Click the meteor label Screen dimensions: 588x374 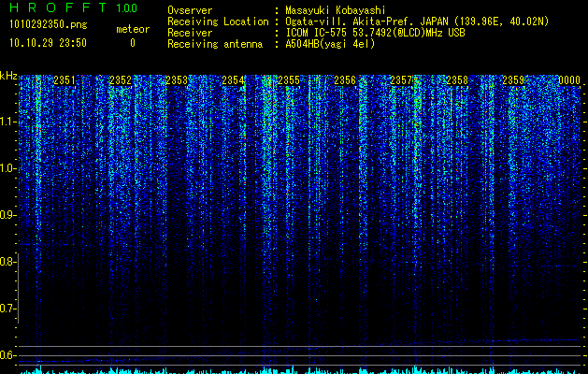pyautogui.click(x=133, y=29)
